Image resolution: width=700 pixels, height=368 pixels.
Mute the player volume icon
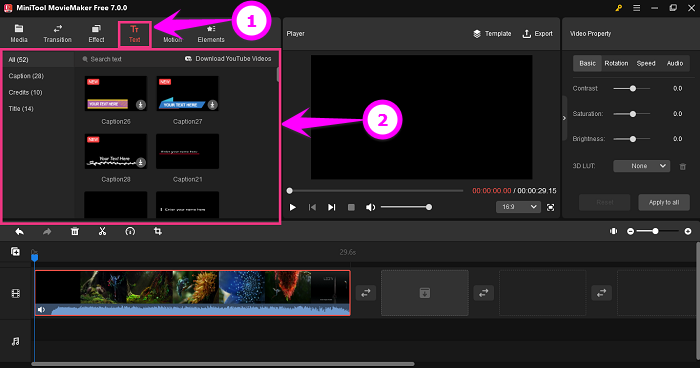click(370, 207)
